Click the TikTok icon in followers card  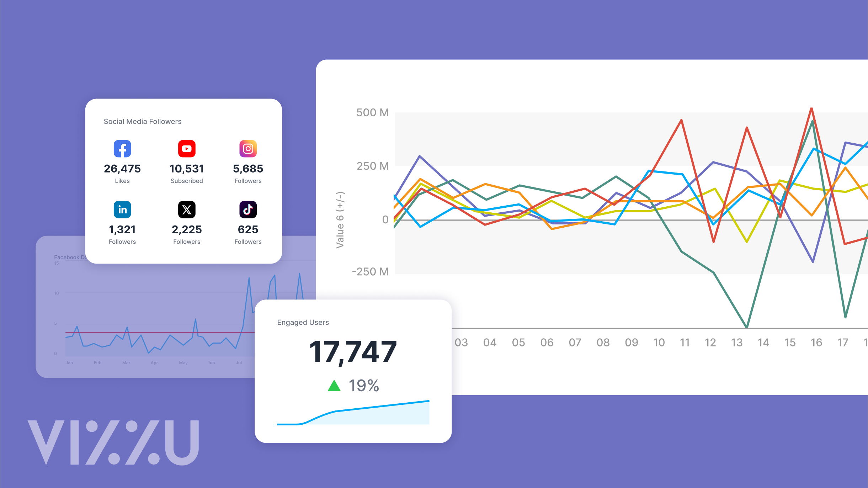pos(247,209)
